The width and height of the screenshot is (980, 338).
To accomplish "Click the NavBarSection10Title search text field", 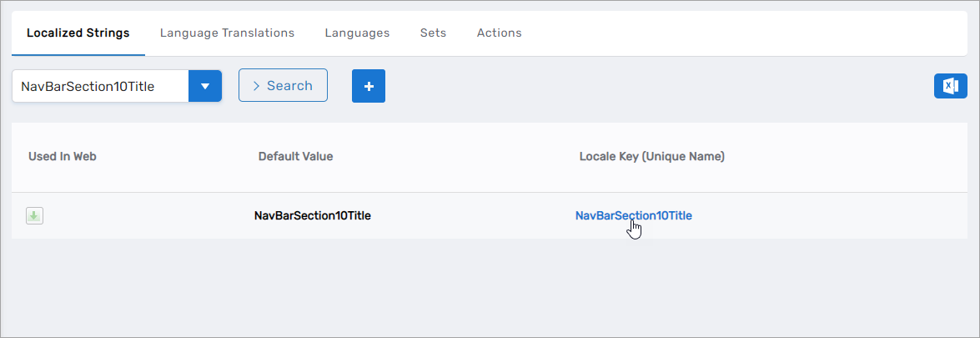I will (x=100, y=86).
